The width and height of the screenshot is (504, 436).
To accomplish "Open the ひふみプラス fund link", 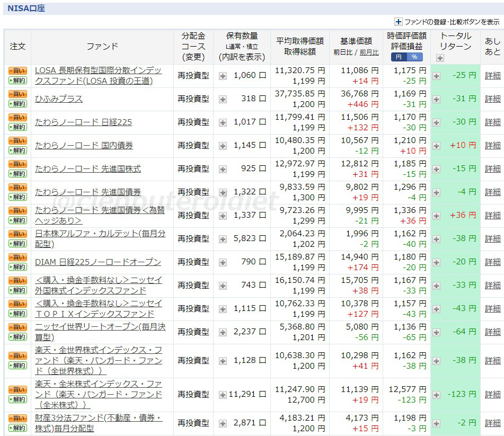I will pyautogui.click(x=59, y=99).
